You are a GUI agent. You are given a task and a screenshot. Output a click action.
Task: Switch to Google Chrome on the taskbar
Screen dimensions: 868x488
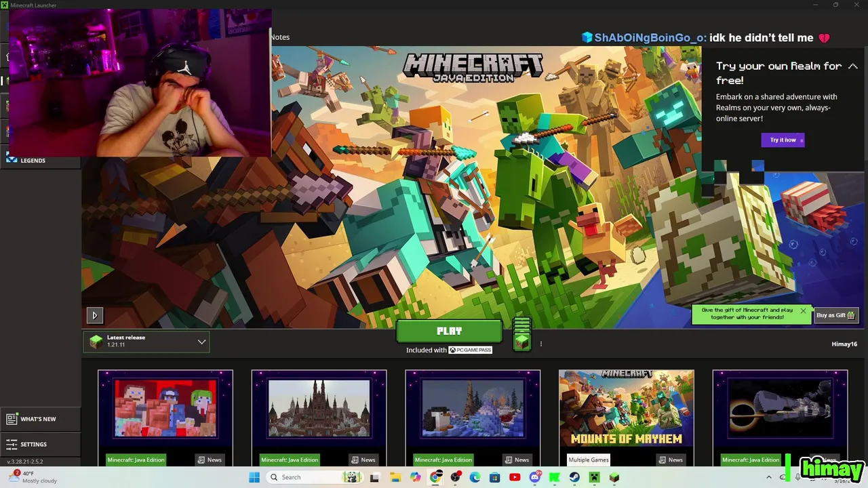tap(435, 477)
